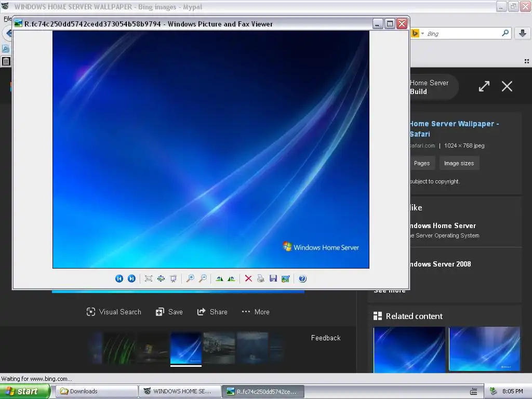Open the More options menu
The width and height of the screenshot is (532, 399).
256,312
